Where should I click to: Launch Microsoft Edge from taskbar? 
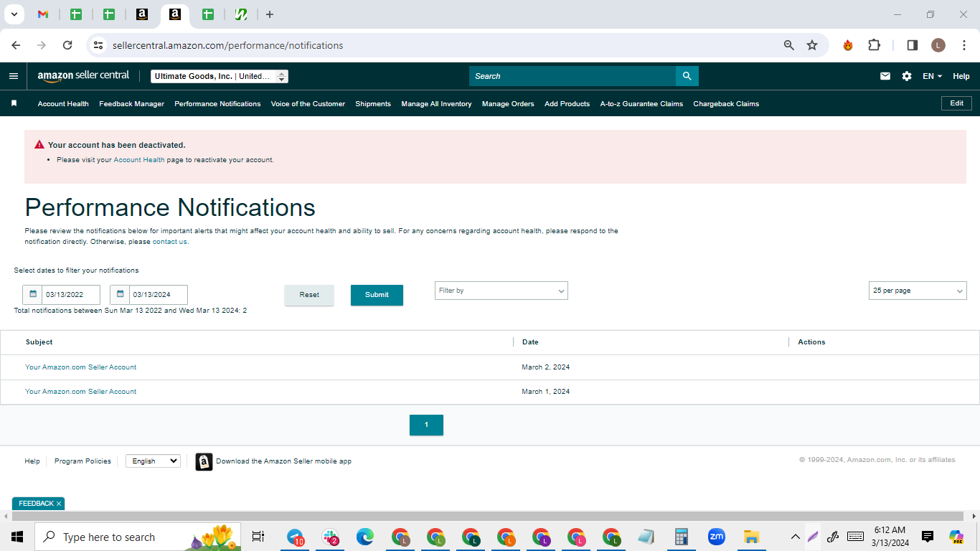coord(365,537)
